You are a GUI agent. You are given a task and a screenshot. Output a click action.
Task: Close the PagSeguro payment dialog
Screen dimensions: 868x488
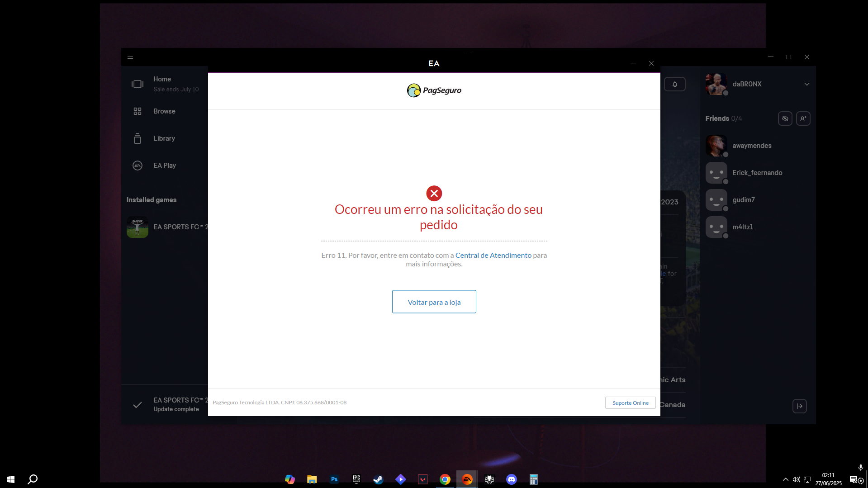[651, 63]
